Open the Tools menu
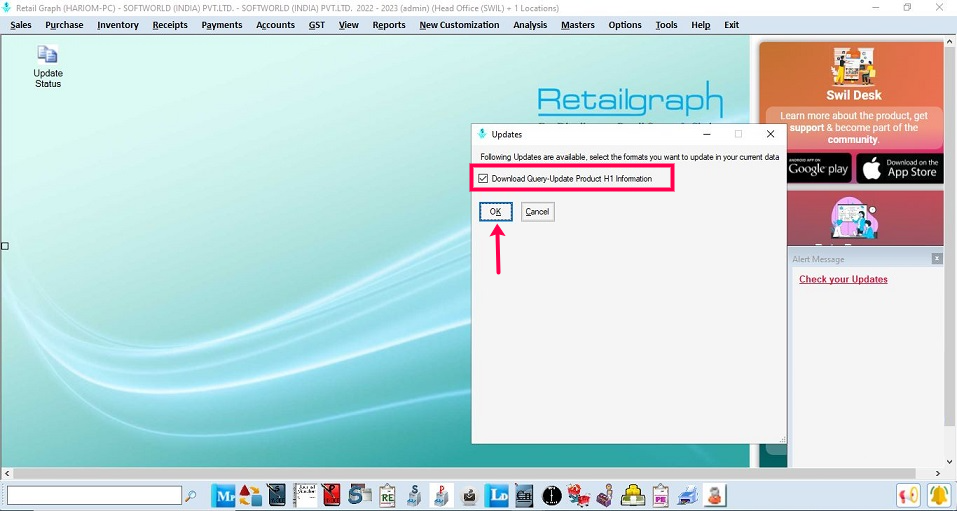The image size is (957, 511). pos(666,25)
